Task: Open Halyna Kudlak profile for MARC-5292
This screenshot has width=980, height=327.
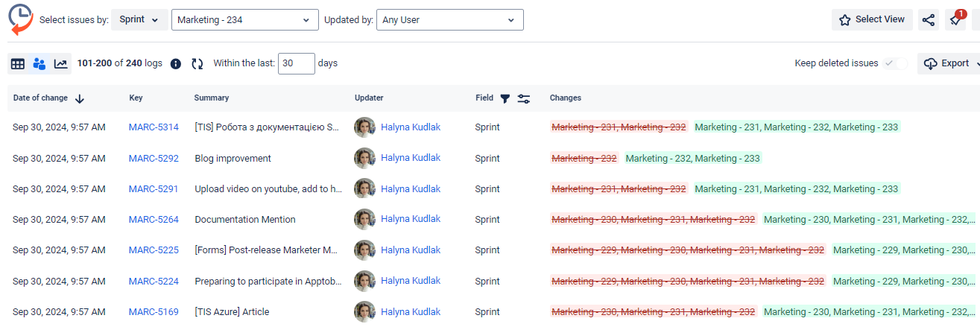Action: pos(410,158)
